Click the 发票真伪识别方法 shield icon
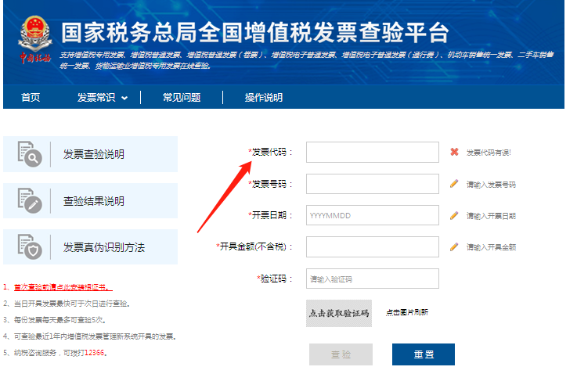This screenshot has height=392, width=577. (30, 246)
